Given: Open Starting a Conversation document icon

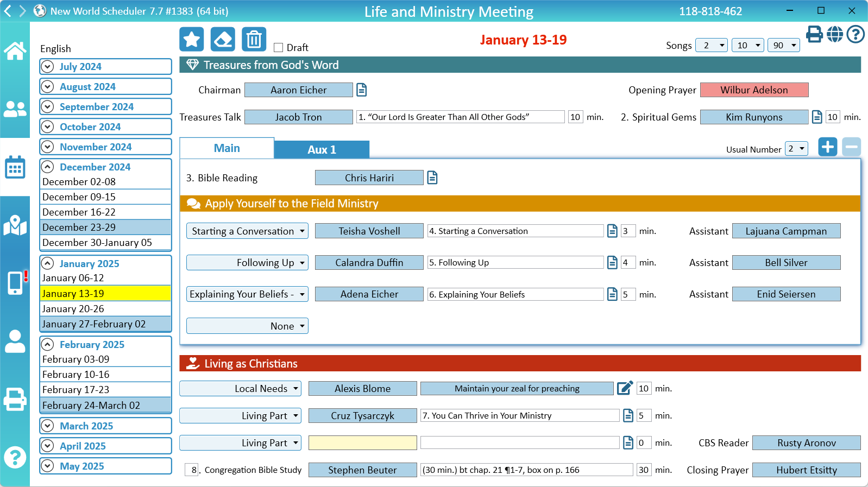Looking at the screenshot, I should click(x=612, y=231).
